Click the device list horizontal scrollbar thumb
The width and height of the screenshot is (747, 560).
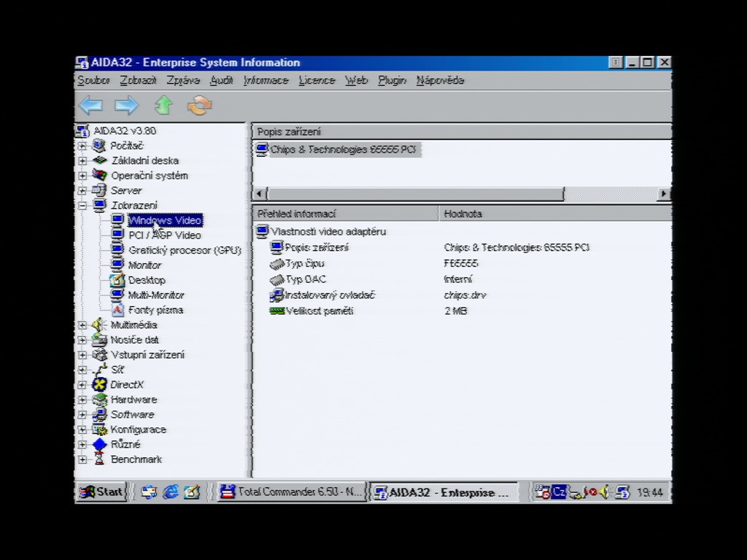pos(415,194)
